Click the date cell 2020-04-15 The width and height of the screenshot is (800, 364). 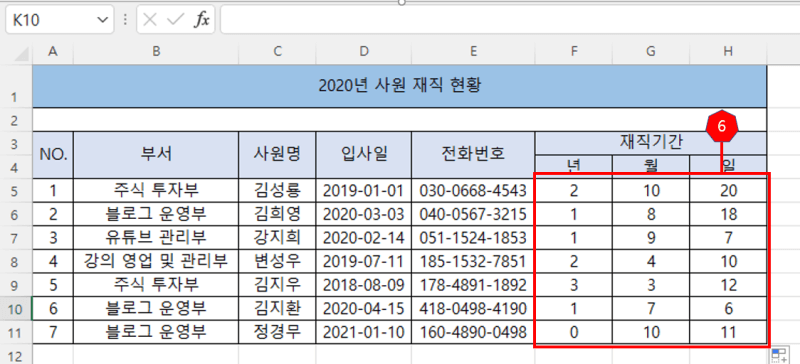363,308
